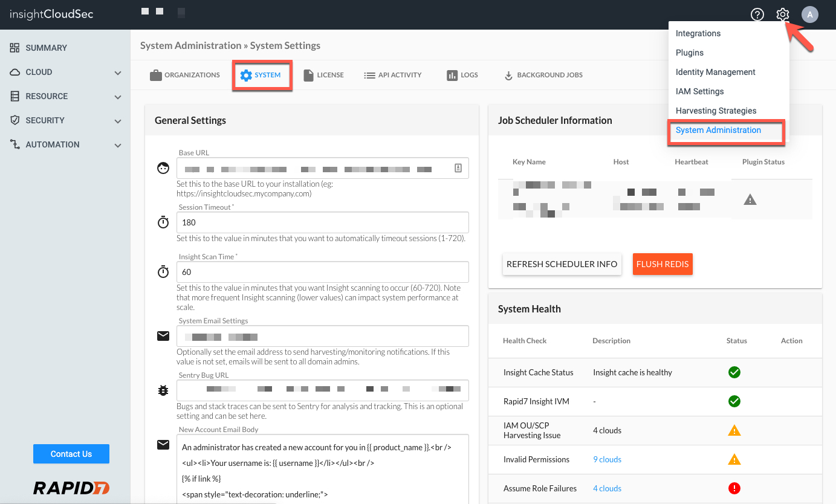Open the help question mark icon

point(757,15)
